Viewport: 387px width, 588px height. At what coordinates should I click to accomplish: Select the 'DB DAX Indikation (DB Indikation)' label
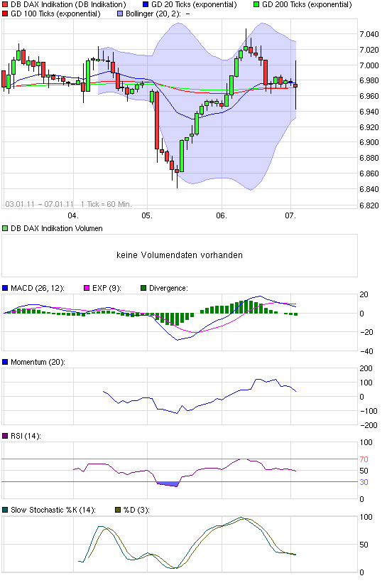click(68, 5)
